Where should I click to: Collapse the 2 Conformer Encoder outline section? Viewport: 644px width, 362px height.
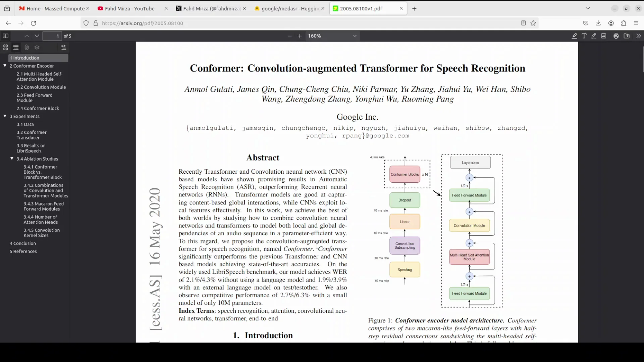click(5, 66)
